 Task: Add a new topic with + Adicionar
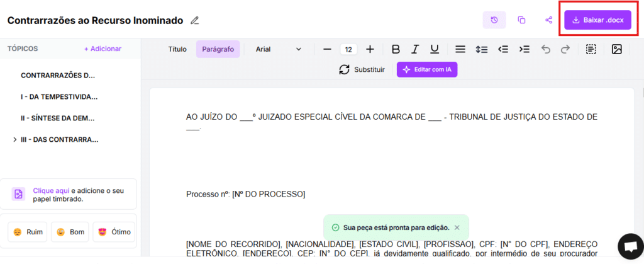click(103, 49)
